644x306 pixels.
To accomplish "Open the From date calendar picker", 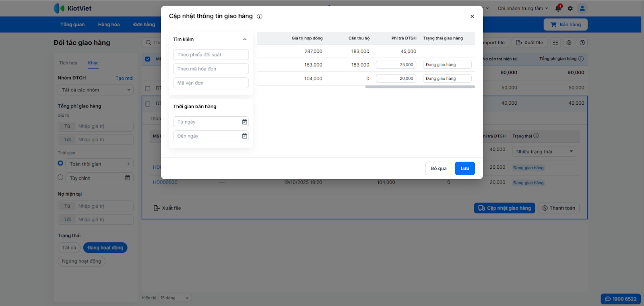I will tap(244, 122).
